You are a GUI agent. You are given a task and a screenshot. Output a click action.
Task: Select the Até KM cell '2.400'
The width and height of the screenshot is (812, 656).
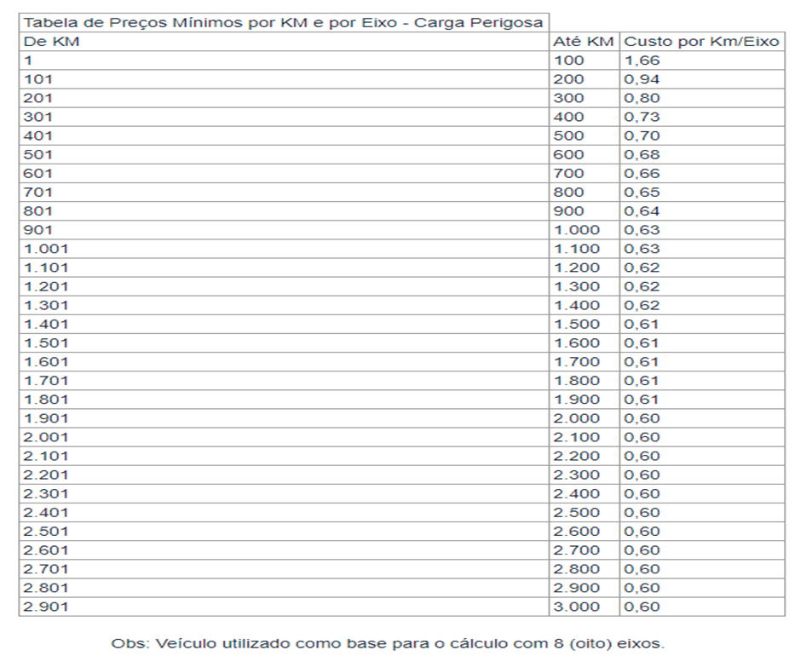click(x=585, y=493)
